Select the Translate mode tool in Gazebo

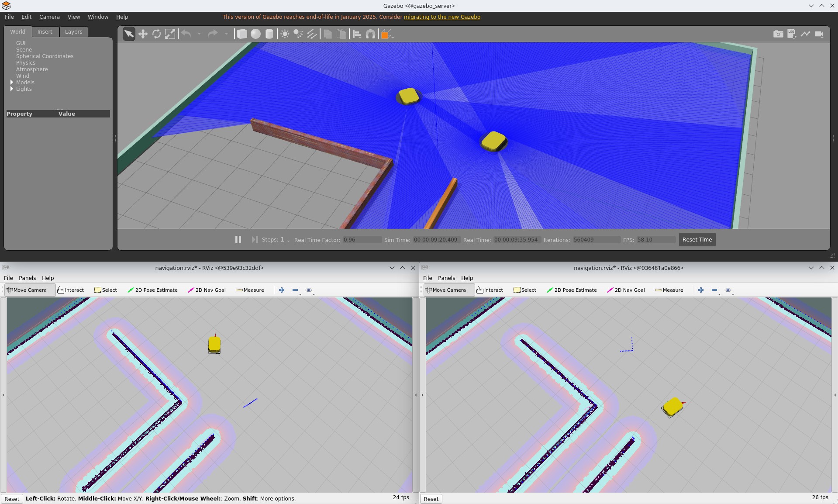pos(143,34)
